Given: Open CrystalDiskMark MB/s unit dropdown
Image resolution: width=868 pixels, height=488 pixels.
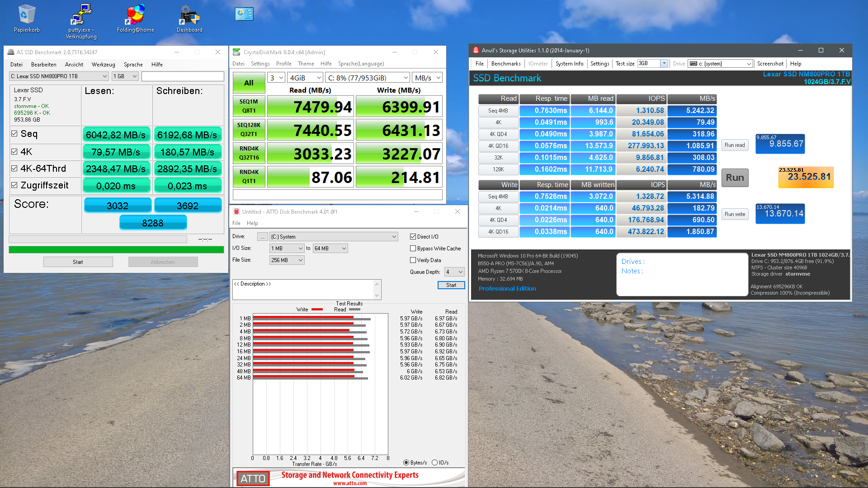Looking at the screenshot, I should click(427, 78).
